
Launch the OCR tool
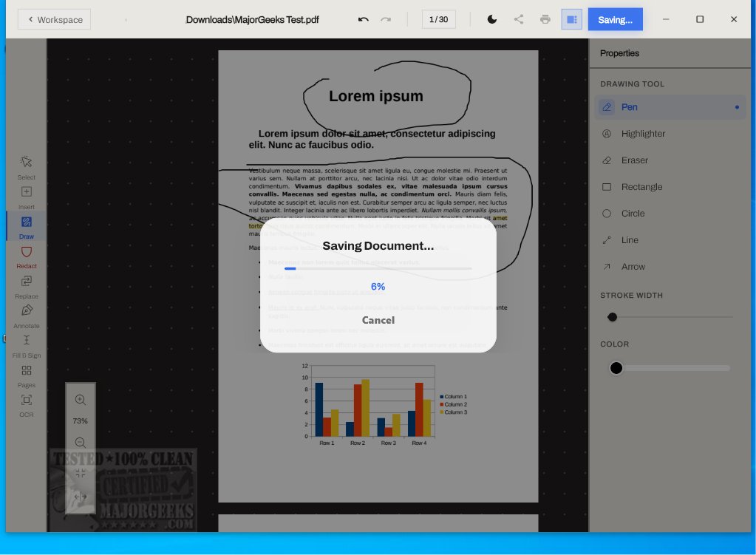pyautogui.click(x=27, y=406)
